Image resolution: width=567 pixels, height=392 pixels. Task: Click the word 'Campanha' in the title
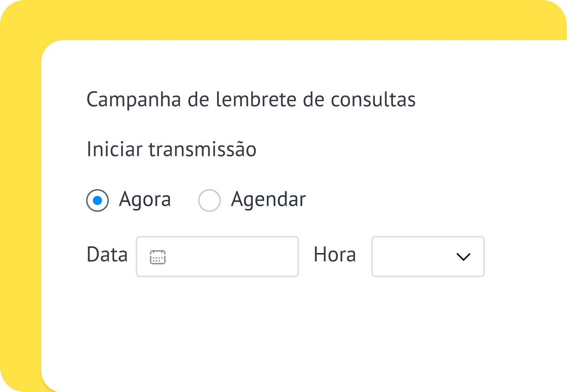pos(134,100)
